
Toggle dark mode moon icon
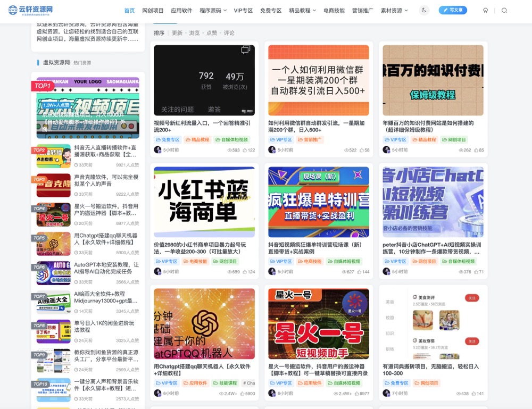click(424, 10)
